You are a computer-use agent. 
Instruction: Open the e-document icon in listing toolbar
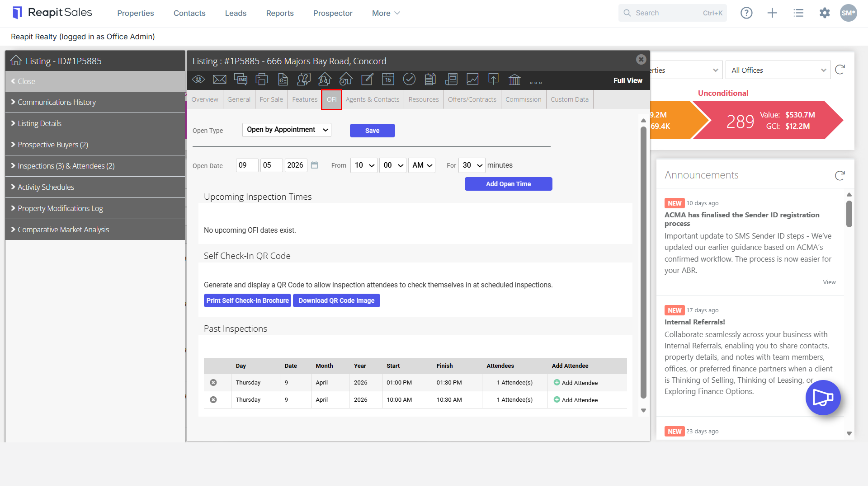283,80
